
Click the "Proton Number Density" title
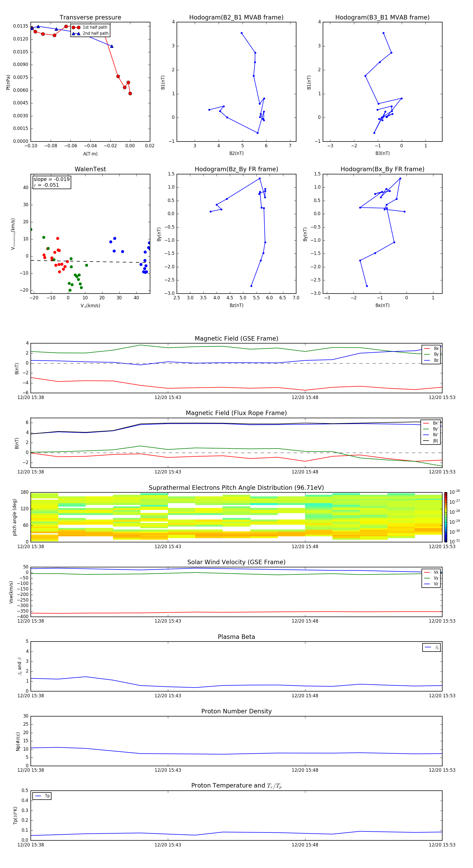click(236, 711)
